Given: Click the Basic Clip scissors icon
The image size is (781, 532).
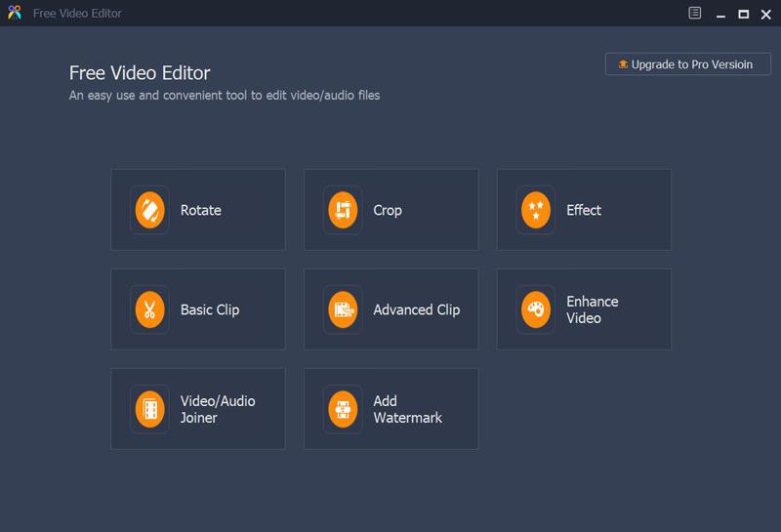Looking at the screenshot, I should tap(149, 309).
